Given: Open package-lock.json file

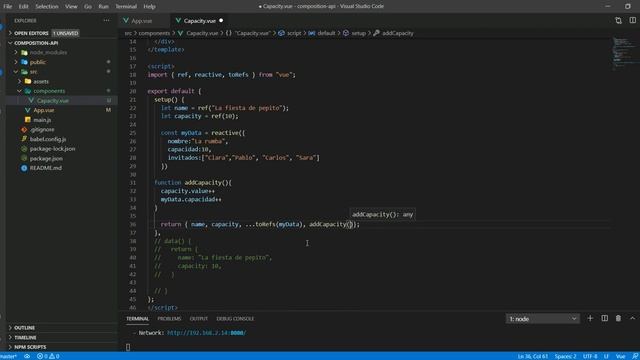Looking at the screenshot, I should 52,149.
